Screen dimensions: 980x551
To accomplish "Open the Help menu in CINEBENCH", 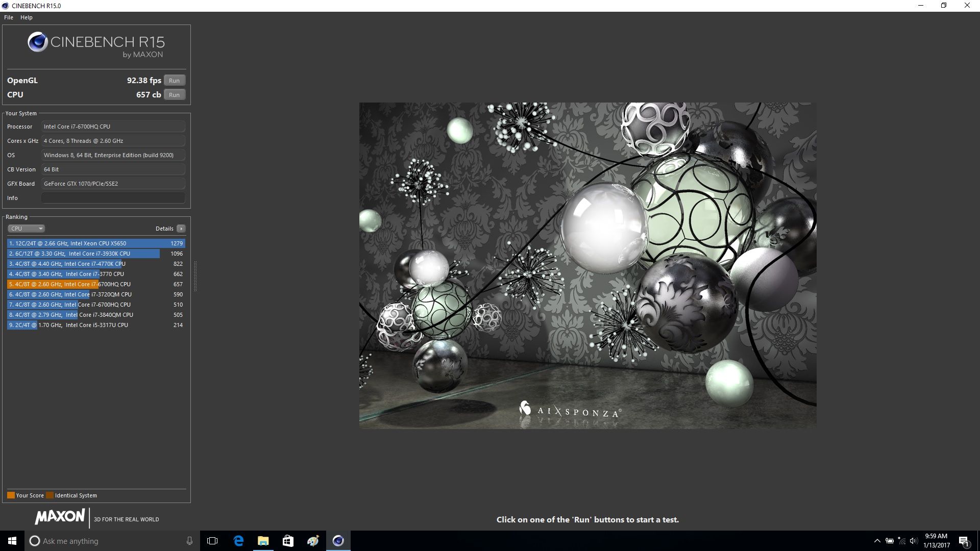I will [x=26, y=17].
